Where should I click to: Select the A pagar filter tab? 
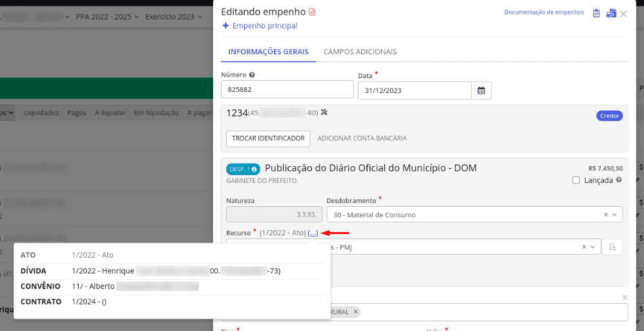coord(200,112)
